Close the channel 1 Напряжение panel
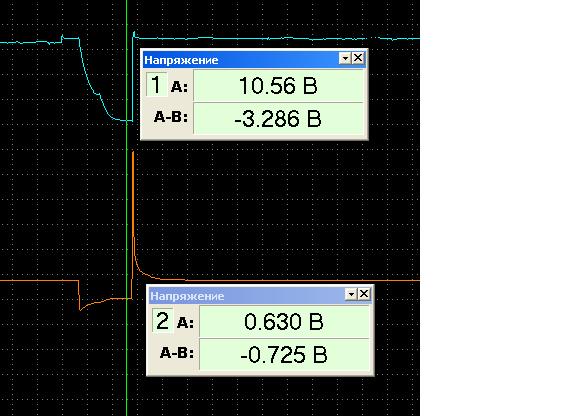Viewport: 580px width, 416px height. coord(358,58)
